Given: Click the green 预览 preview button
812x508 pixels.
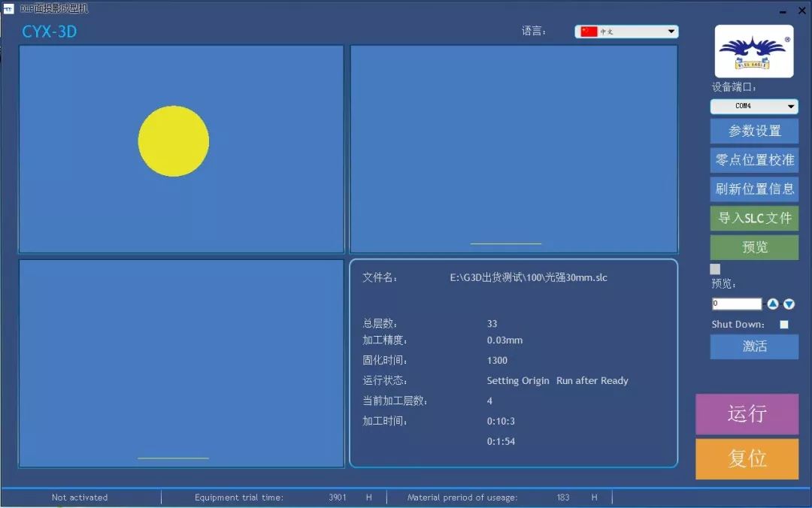Looking at the screenshot, I should click(x=754, y=247).
